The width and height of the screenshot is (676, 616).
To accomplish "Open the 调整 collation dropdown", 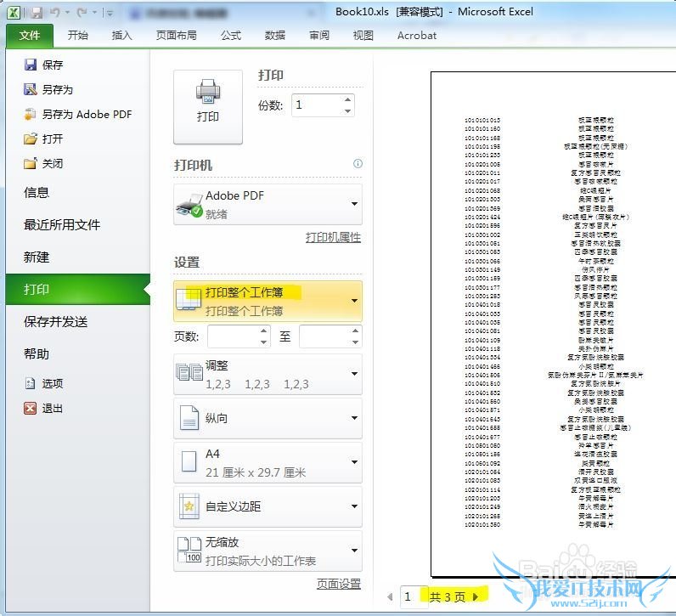I will tap(268, 375).
